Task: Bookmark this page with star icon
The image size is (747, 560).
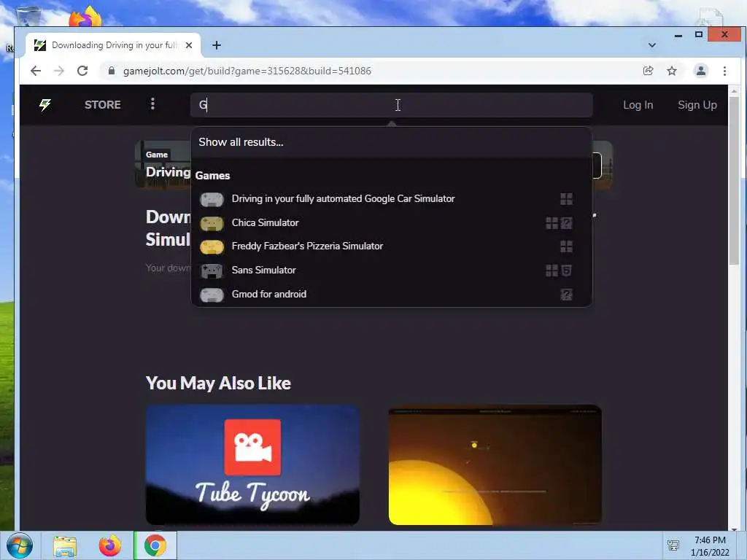Action: (672, 71)
